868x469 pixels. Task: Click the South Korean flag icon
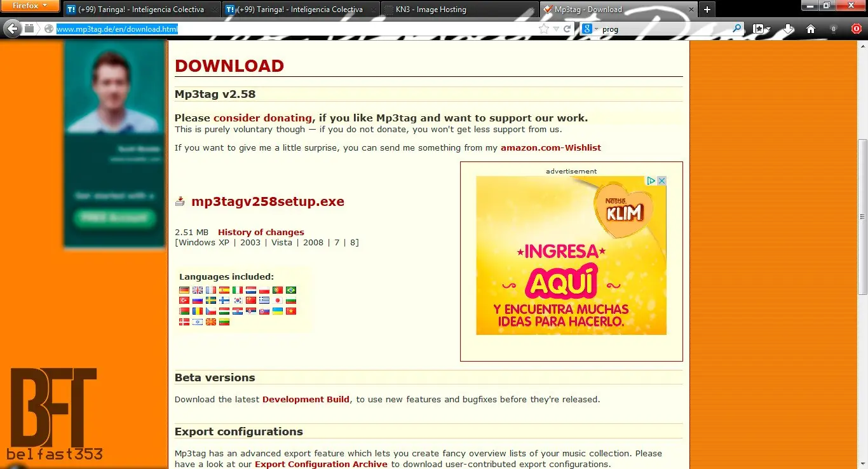click(238, 301)
